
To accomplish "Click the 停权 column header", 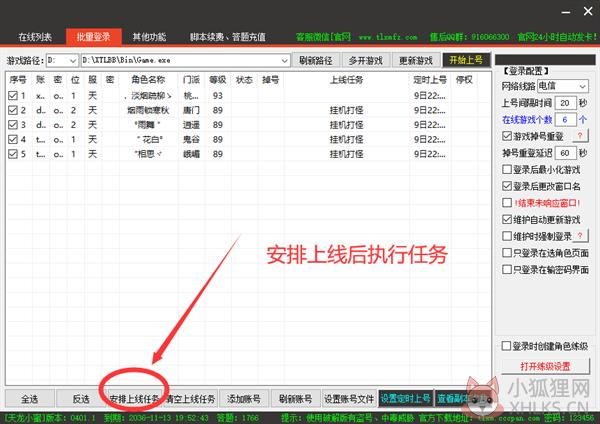I will click(x=464, y=80).
